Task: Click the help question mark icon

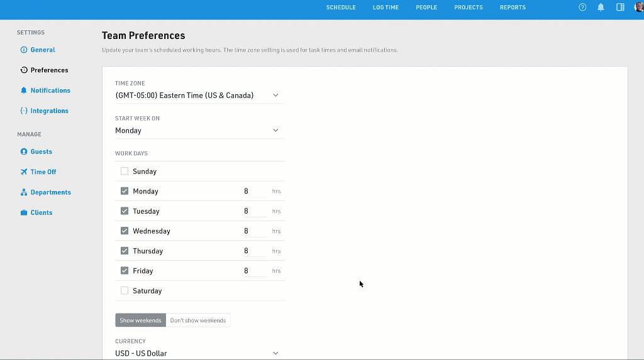Action: click(x=582, y=8)
